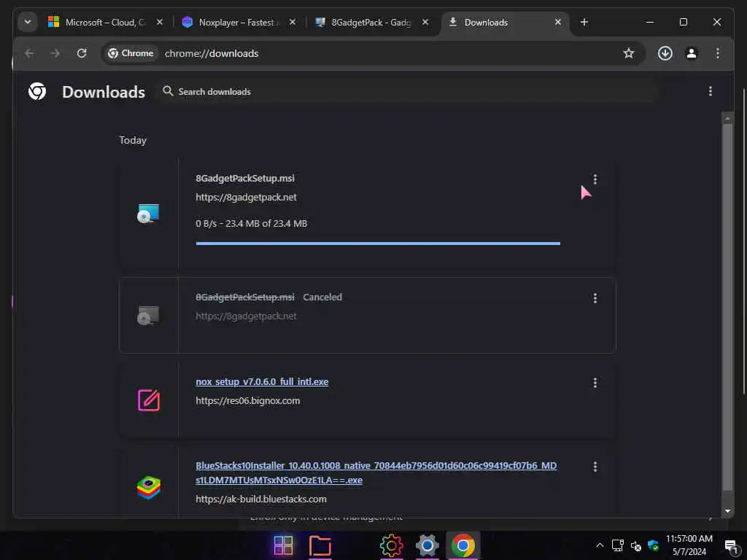This screenshot has height=560, width=747.
Task: Click the "Today" date heading
Action: (x=133, y=140)
